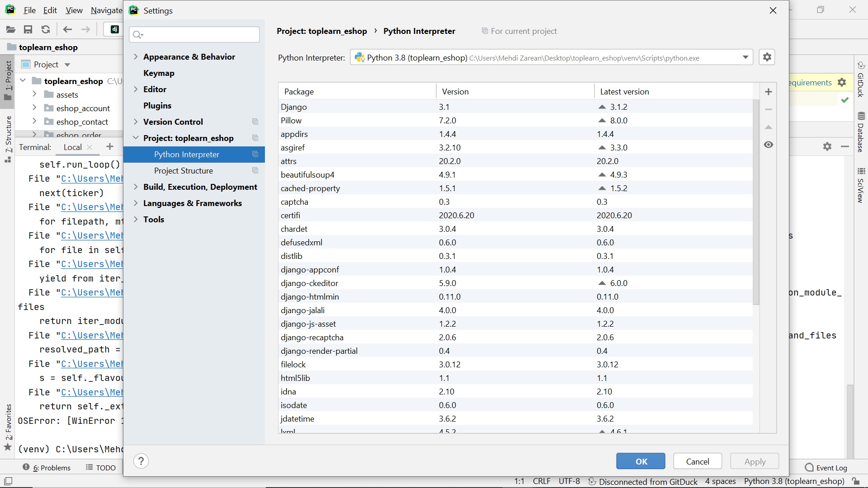Click the synchronize refresh toolbar icon
The image size is (868, 488).
click(x=46, y=30)
